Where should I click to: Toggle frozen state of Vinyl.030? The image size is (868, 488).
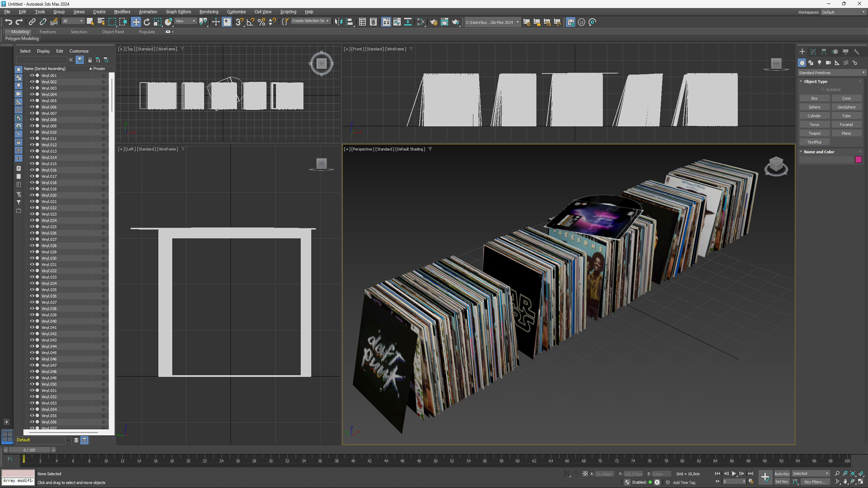pos(103,258)
